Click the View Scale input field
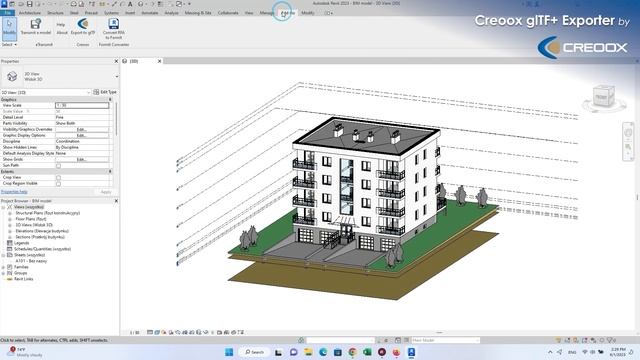640x360 pixels. tap(82, 105)
